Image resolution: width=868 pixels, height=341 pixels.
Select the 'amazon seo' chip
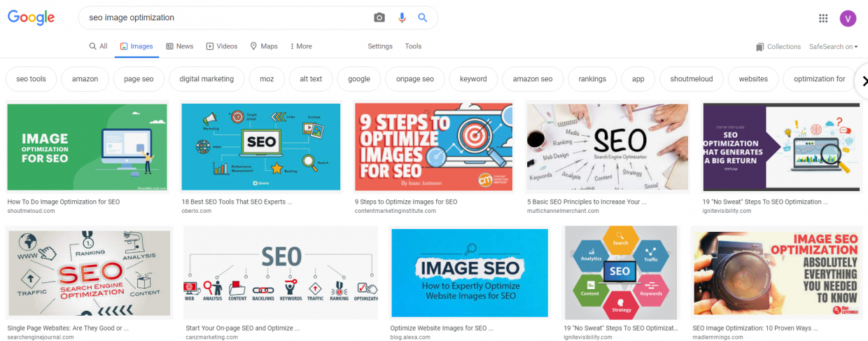click(533, 79)
